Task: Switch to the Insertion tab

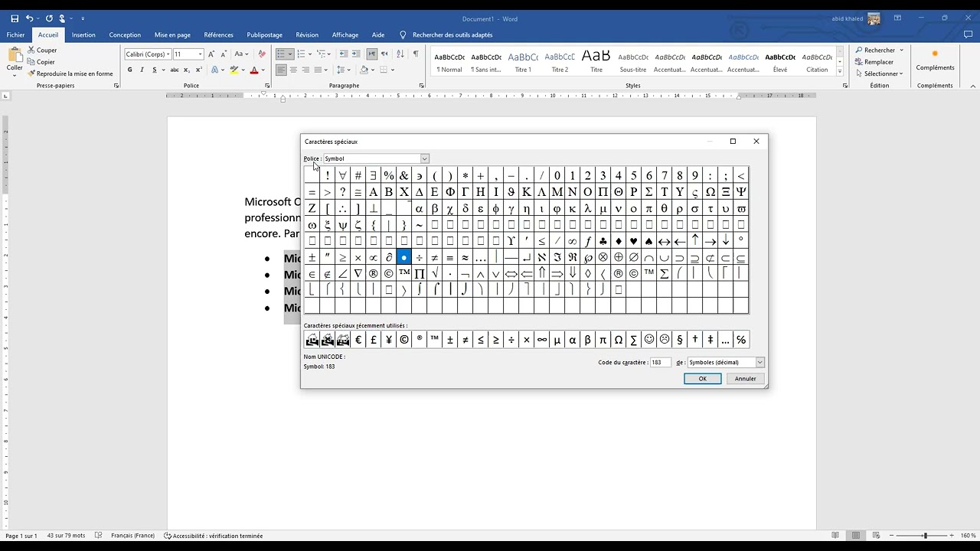Action: pyautogui.click(x=83, y=34)
